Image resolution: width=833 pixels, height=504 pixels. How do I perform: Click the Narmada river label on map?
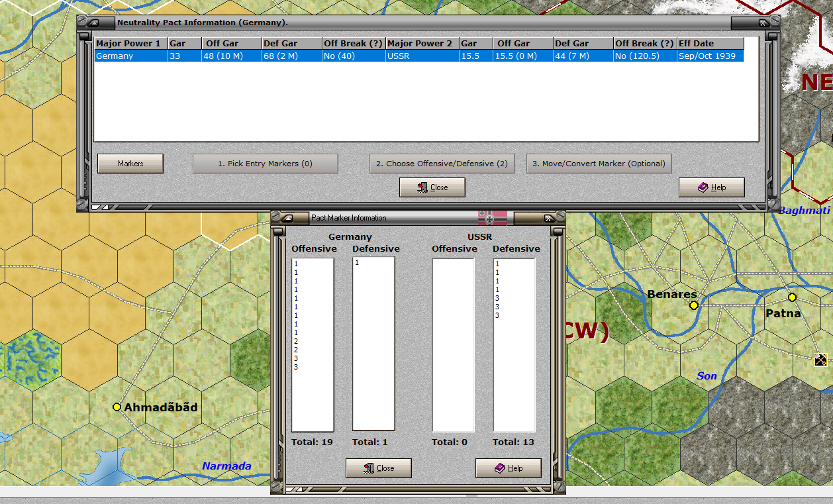pos(226,466)
